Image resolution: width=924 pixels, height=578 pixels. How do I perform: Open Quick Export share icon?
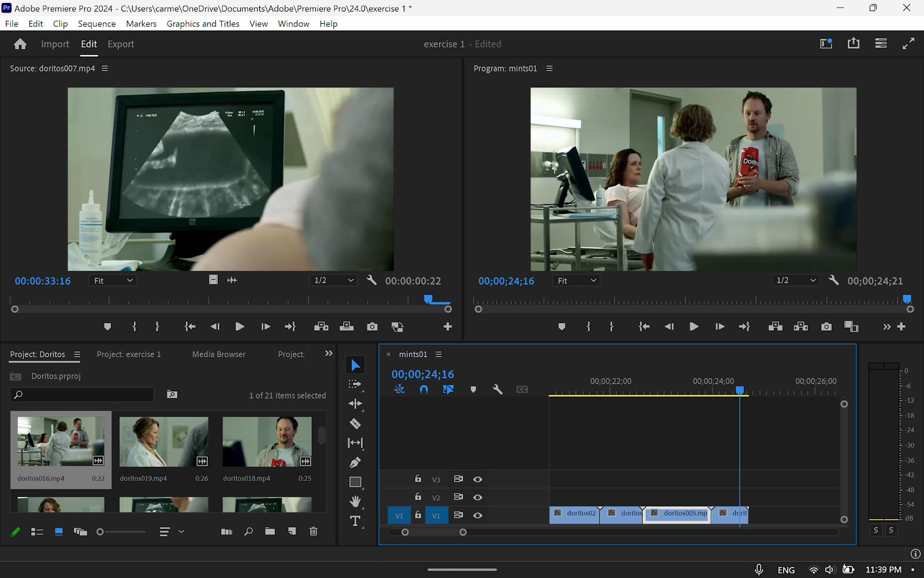[x=854, y=43]
